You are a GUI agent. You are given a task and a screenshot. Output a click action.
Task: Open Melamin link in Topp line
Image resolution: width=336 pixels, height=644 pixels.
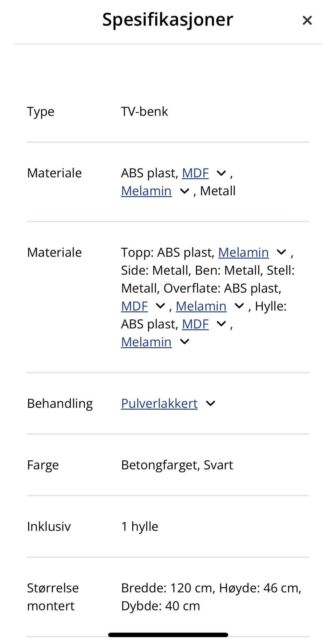(x=243, y=253)
